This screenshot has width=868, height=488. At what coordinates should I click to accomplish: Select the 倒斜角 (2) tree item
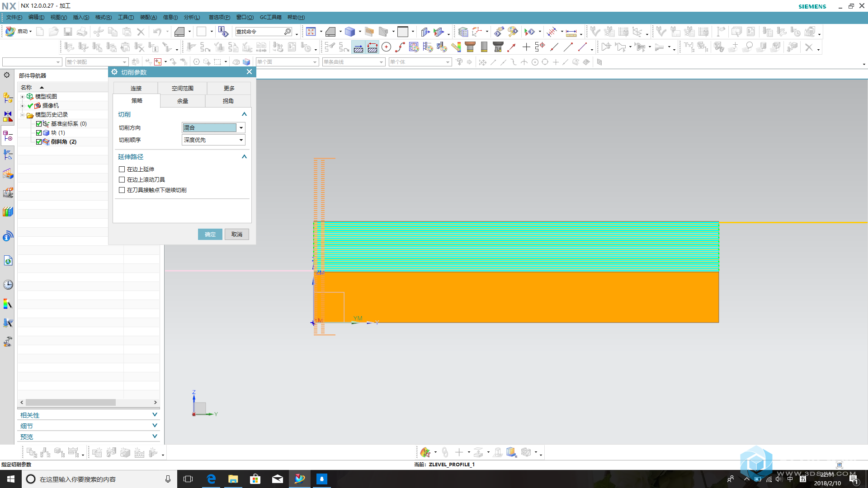pyautogui.click(x=63, y=142)
